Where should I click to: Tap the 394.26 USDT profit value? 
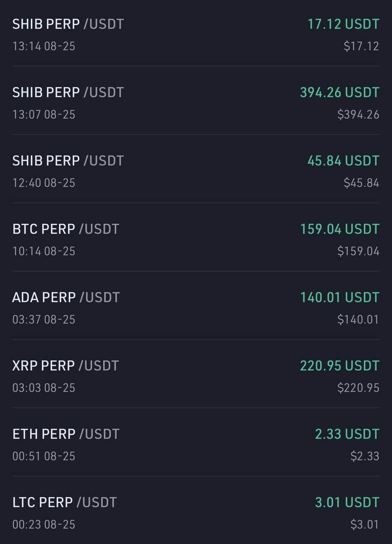coord(339,93)
